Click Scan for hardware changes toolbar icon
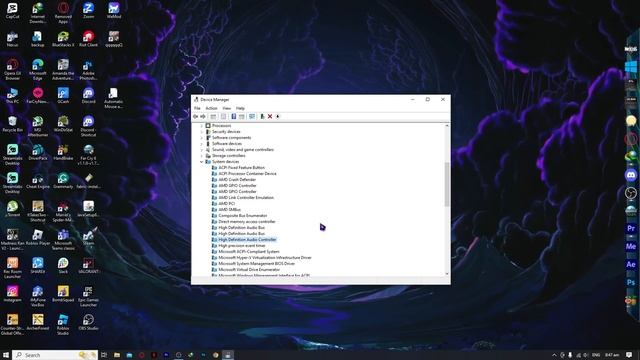 tap(252, 117)
